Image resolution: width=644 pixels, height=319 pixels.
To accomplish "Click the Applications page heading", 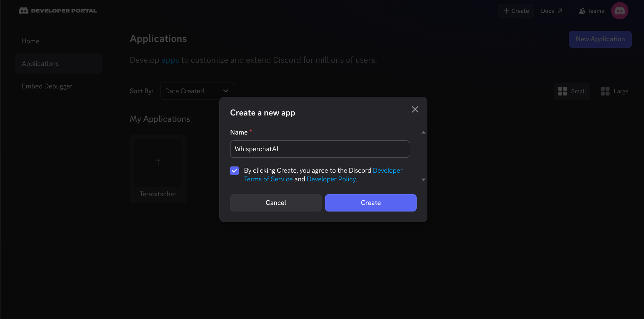I will 158,39.
